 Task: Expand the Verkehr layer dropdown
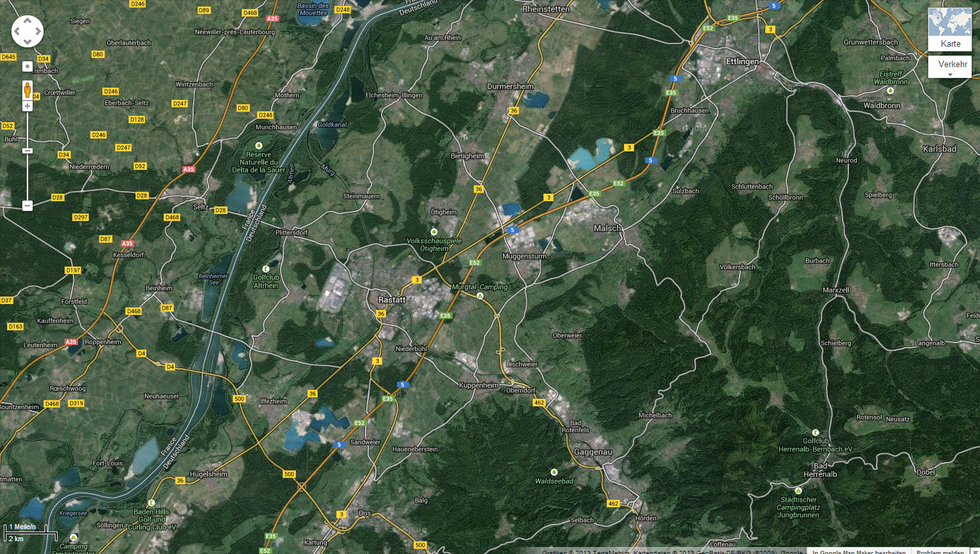tap(950, 66)
